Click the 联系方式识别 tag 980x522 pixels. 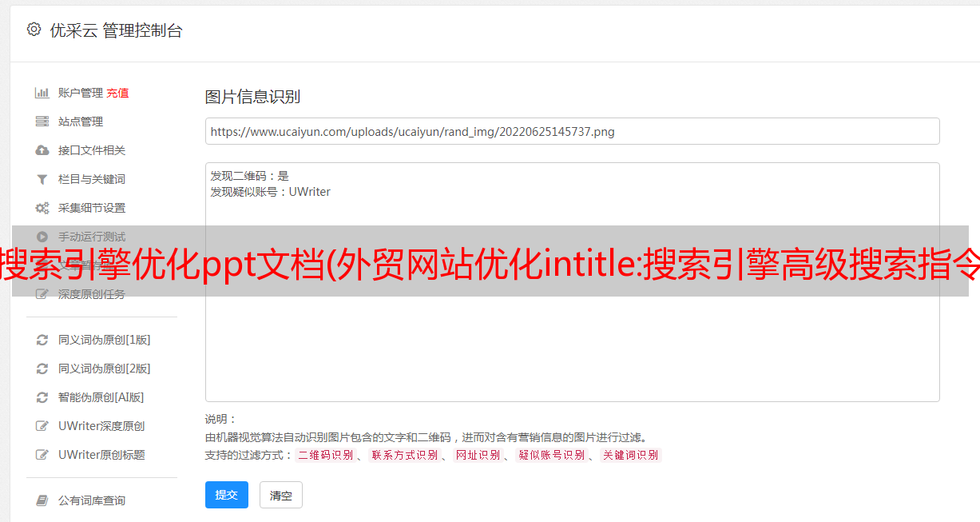405,455
